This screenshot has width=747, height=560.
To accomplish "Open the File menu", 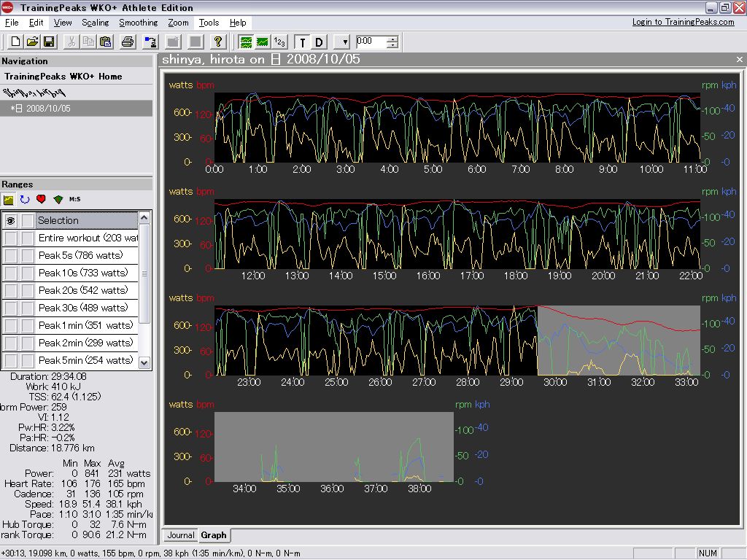I will coord(12,23).
